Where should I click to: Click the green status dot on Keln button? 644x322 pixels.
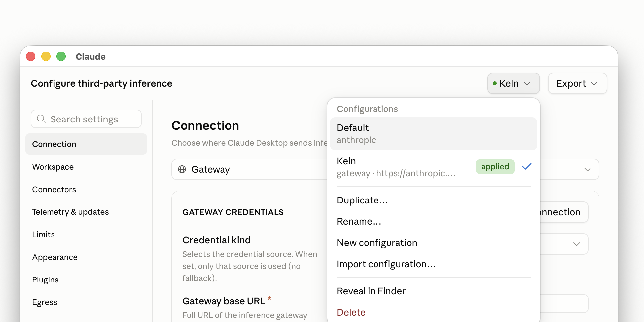coord(495,83)
